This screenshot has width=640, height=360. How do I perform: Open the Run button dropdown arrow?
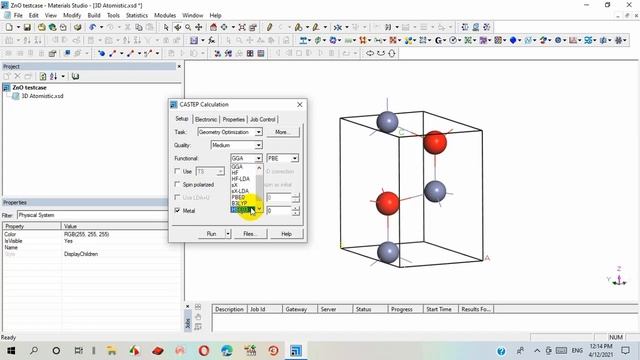(x=228, y=234)
